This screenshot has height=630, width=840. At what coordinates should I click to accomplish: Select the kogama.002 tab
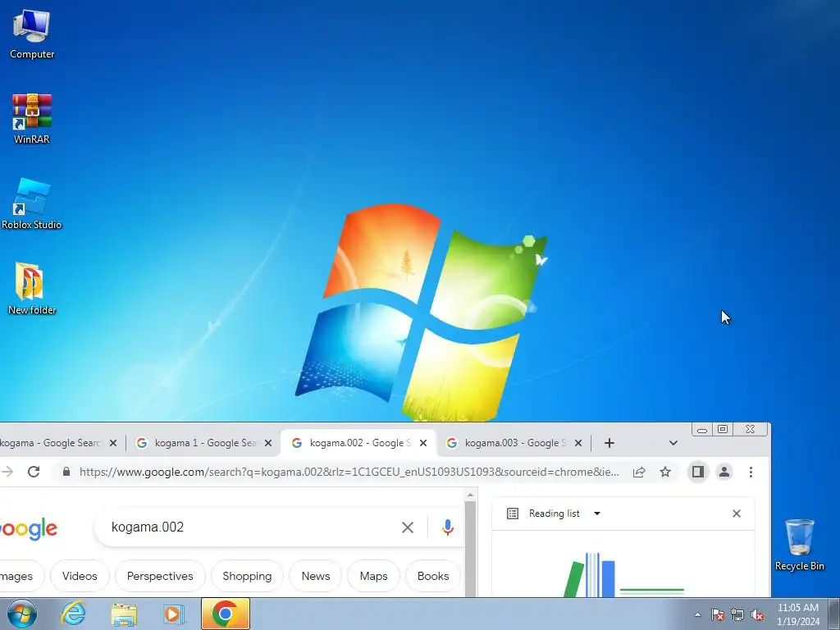point(358,443)
